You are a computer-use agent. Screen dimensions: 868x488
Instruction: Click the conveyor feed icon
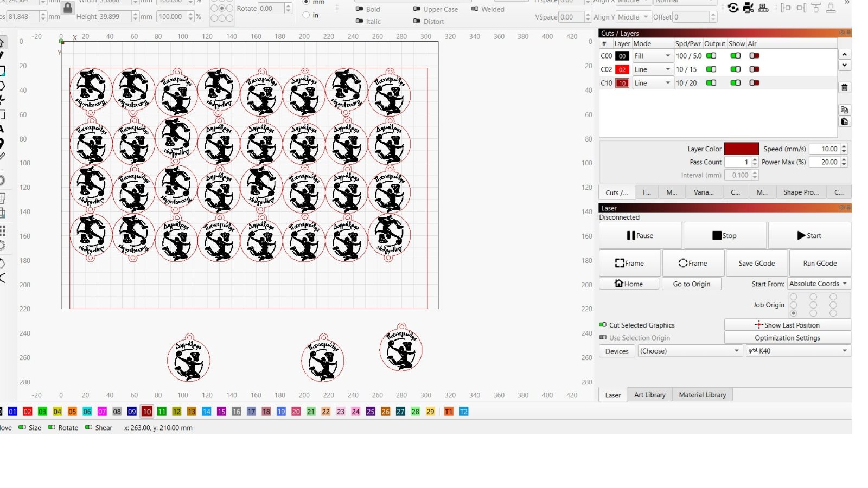[763, 8]
